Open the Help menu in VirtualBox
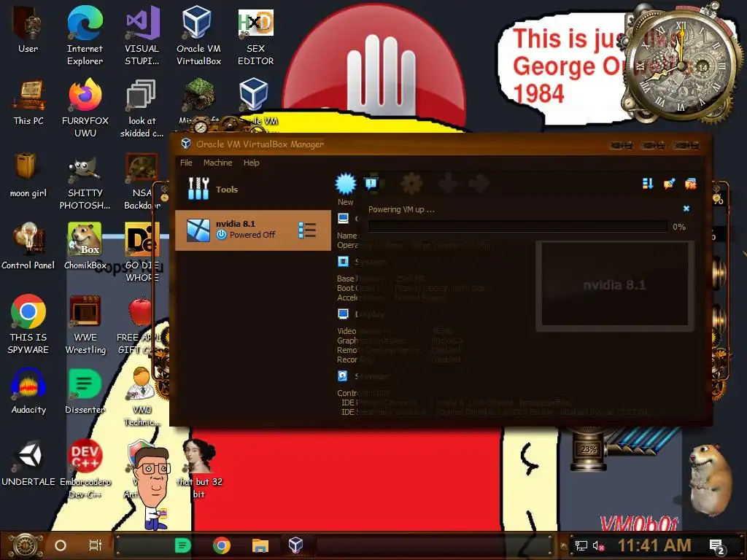747x560 pixels. (252, 163)
